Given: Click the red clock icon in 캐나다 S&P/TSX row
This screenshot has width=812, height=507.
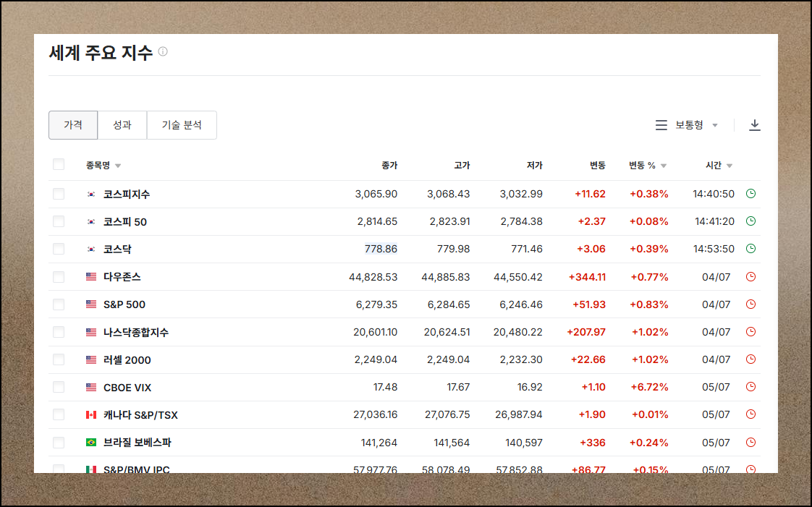Looking at the screenshot, I should [x=750, y=414].
